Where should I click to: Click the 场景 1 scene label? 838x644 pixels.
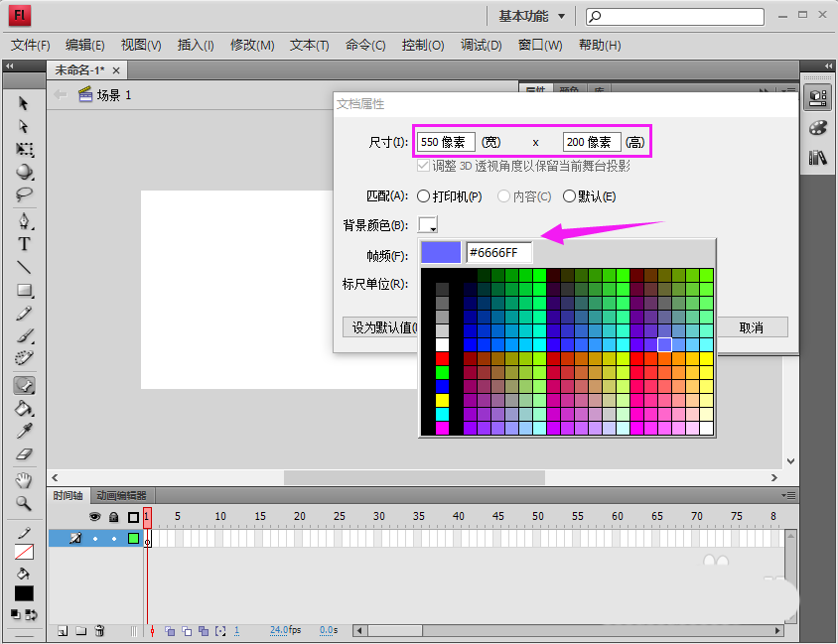pos(114,95)
